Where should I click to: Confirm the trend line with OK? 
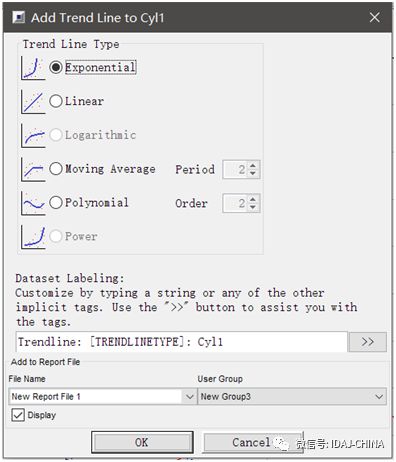click(142, 442)
